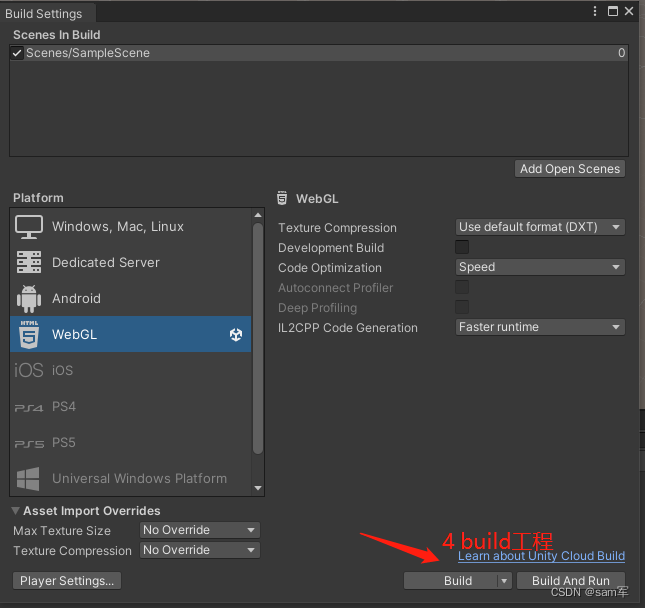Click the Deep Profiling label
This screenshot has height=608, width=645.
tap(318, 308)
